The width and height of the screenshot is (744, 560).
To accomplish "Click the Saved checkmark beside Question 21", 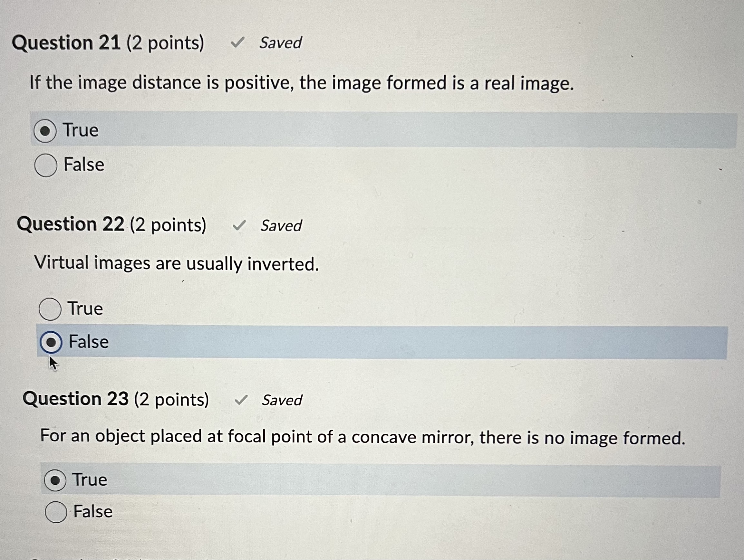I will coord(239,43).
